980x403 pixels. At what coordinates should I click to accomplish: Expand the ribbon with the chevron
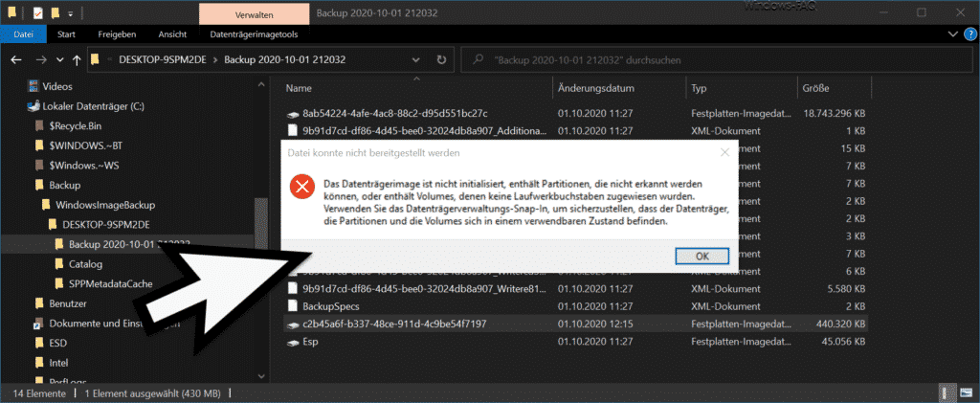tap(953, 34)
